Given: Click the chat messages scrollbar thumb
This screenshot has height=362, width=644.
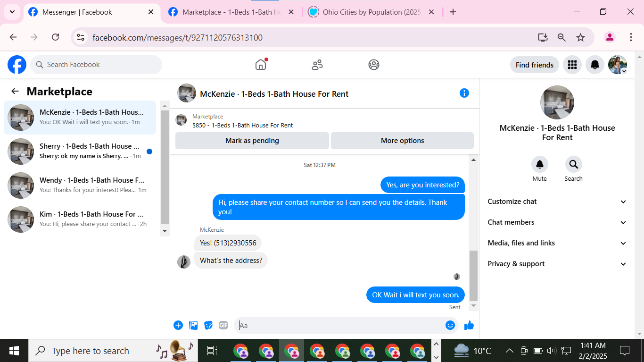Looking at the screenshot, I should [474, 276].
